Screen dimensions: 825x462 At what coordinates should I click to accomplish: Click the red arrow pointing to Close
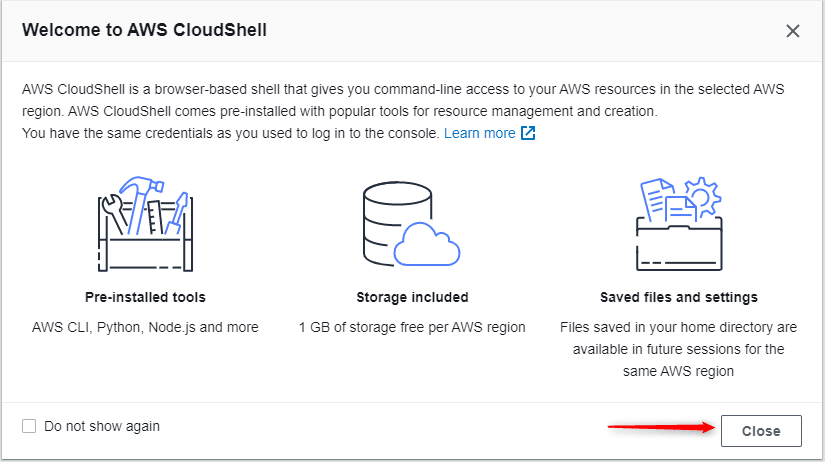[661, 427]
